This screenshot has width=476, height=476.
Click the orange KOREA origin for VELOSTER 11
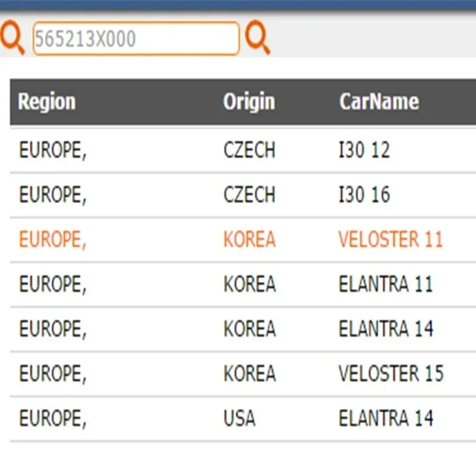coord(249,239)
